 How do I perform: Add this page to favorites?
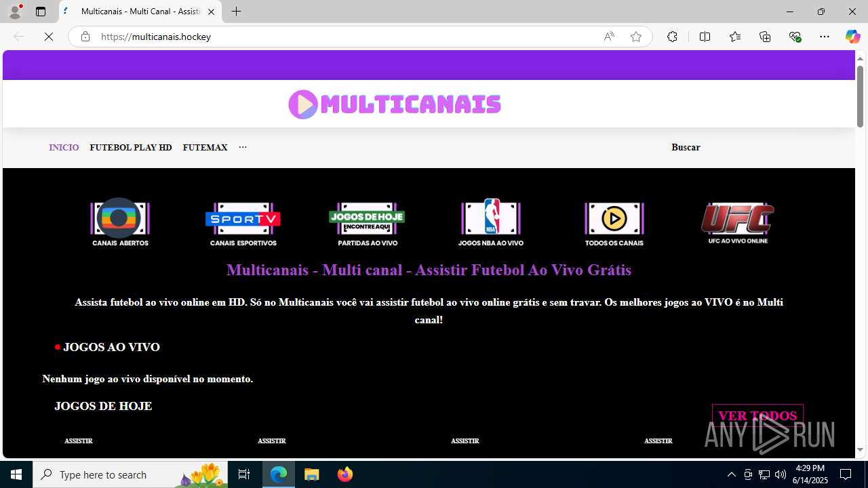click(636, 37)
